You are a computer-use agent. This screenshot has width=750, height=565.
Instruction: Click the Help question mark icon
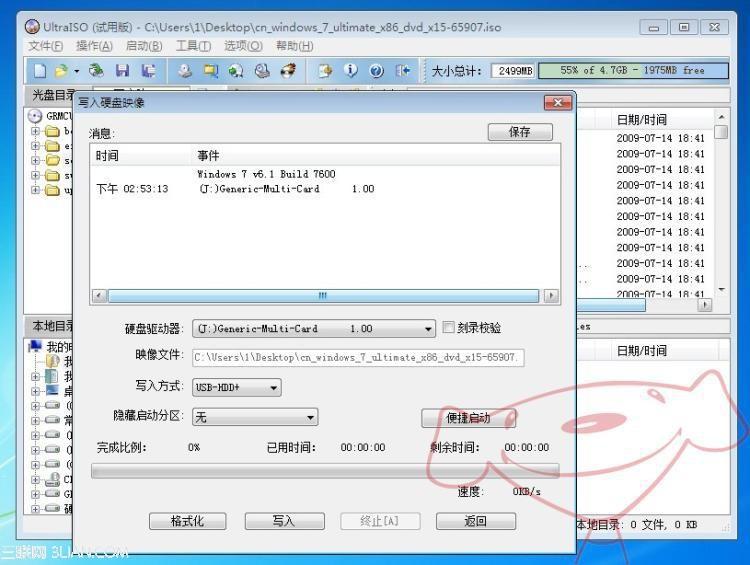376,71
